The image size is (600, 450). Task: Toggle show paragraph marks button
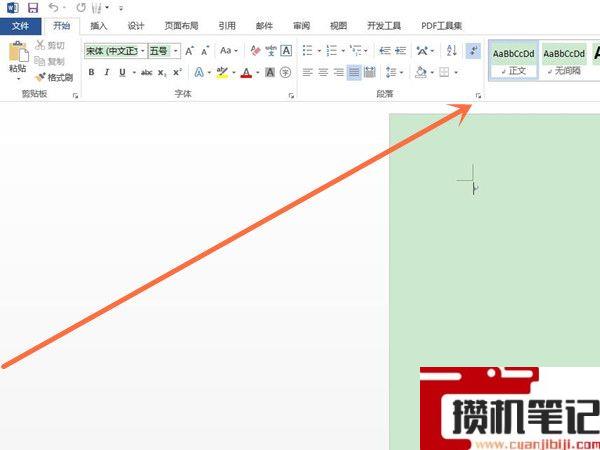(x=473, y=51)
